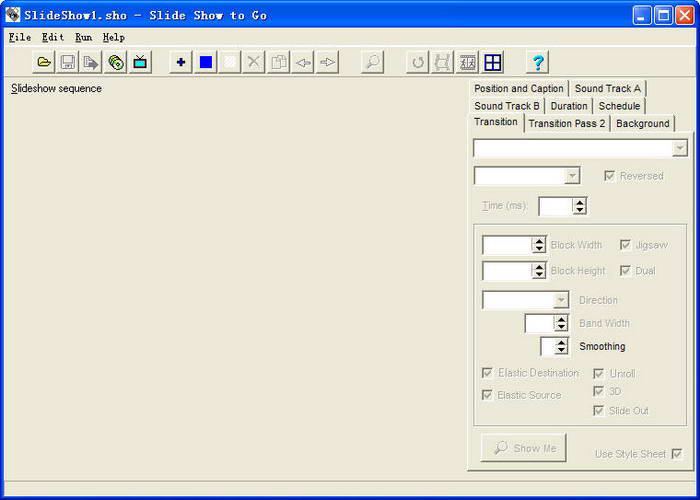The image size is (700, 500).
Task: Select the Transition tab
Action: click(496, 122)
